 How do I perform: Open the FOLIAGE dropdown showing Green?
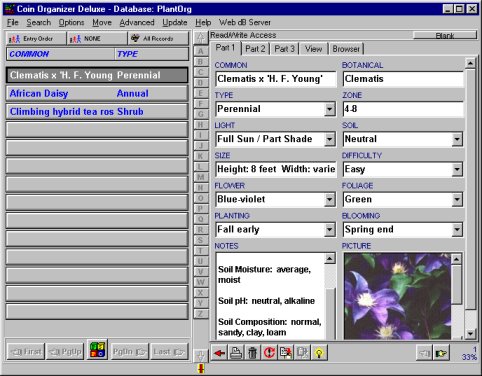tap(457, 199)
